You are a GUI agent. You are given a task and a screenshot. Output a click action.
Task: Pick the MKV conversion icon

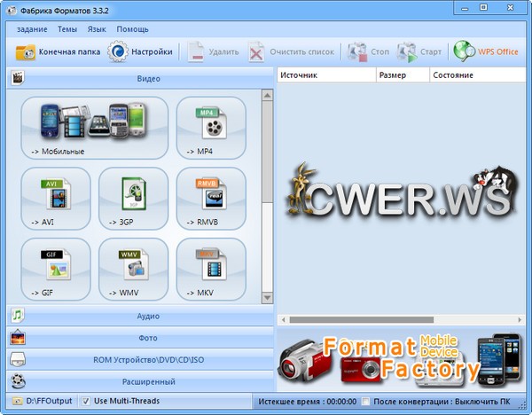tap(210, 268)
